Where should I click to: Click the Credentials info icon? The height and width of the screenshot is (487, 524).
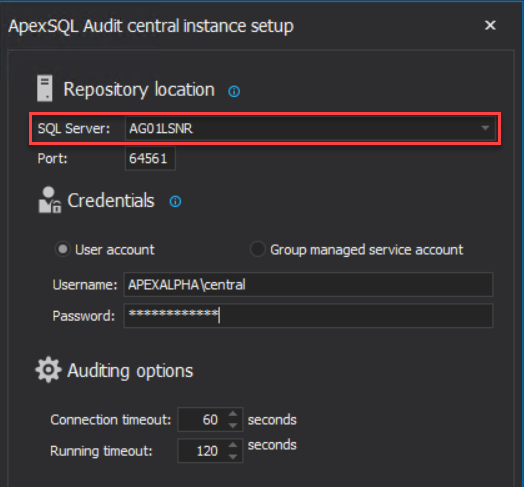point(175,201)
